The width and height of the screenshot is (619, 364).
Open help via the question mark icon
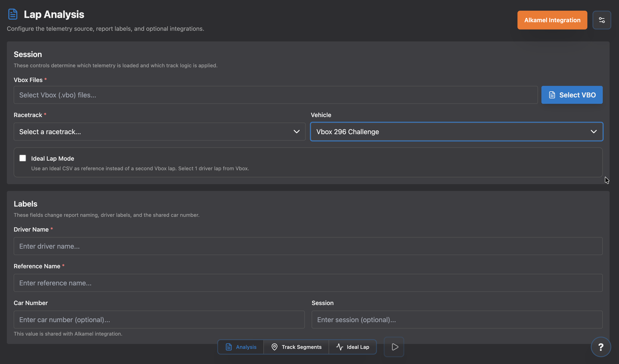pos(601,347)
